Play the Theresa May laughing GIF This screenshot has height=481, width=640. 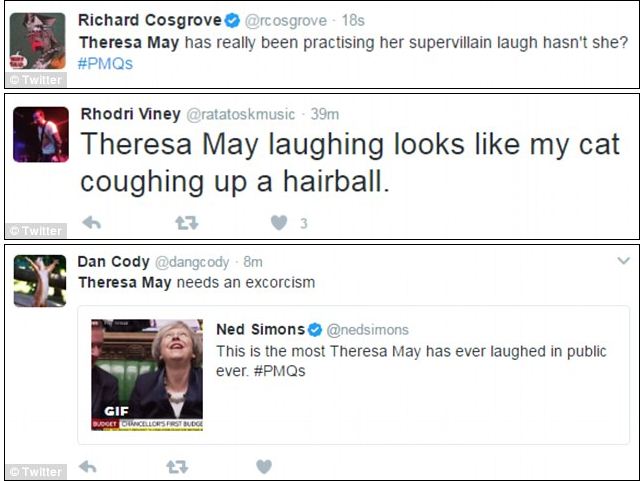(147, 374)
